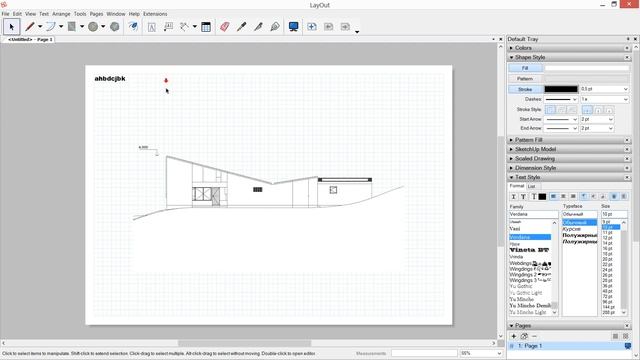Activate the Offset tool
Image resolution: width=640 pixels, height=360 pixels.
pos(133,27)
